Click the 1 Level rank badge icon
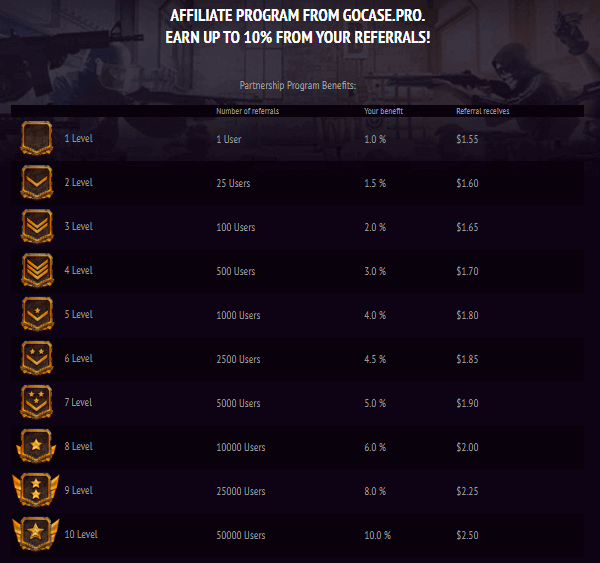Viewport: 600px width, 563px height. pos(37,138)
